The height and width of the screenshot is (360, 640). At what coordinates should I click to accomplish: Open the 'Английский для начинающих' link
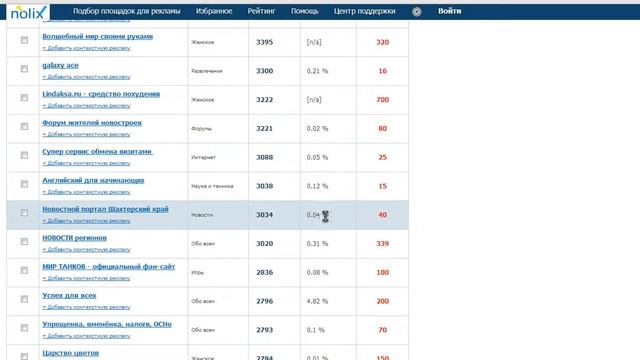click(93, 180)
